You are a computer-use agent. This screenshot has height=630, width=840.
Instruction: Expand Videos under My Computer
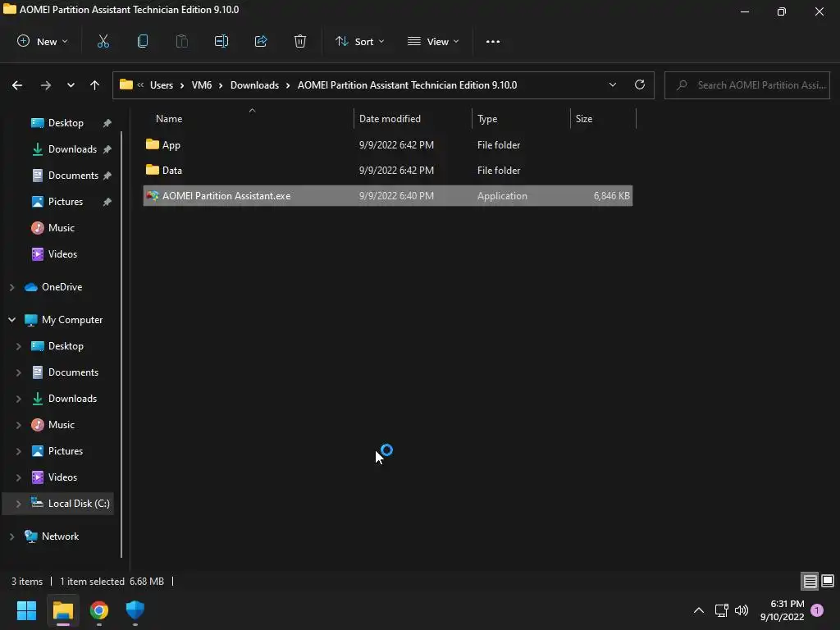tap(18, 477)
